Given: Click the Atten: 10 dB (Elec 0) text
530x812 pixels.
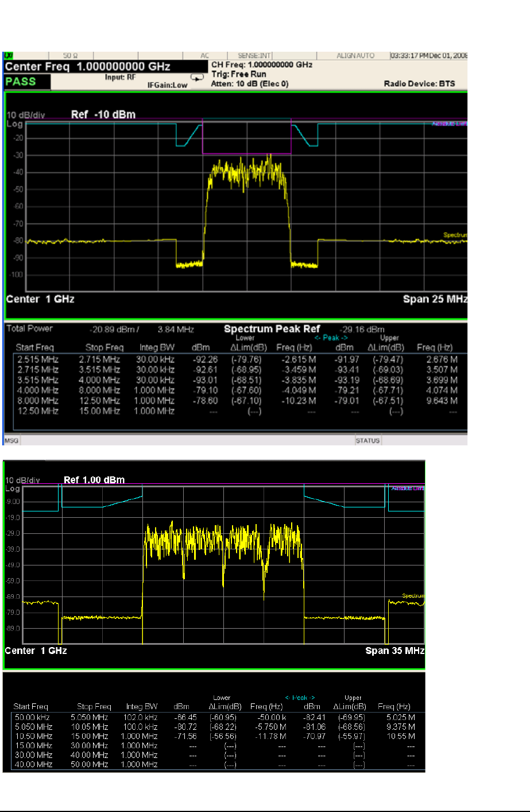Looking at the screenshot, I should click(250, 84).
